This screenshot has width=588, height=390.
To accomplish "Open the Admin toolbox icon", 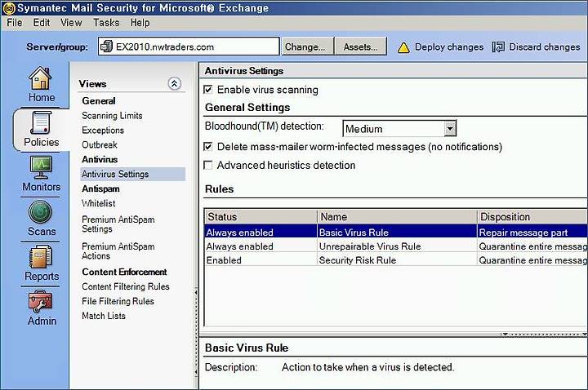I will tap(41, 302).
